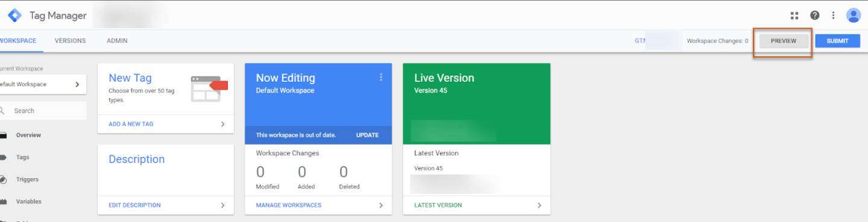Click the Submit button
Viewport: 868px width, 222px height.
pos(838,41)
